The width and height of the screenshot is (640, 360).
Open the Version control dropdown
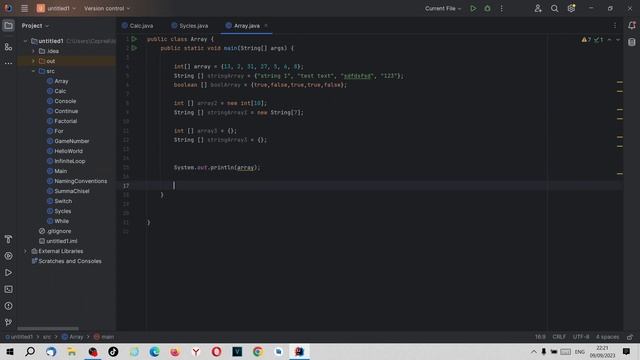107,8
